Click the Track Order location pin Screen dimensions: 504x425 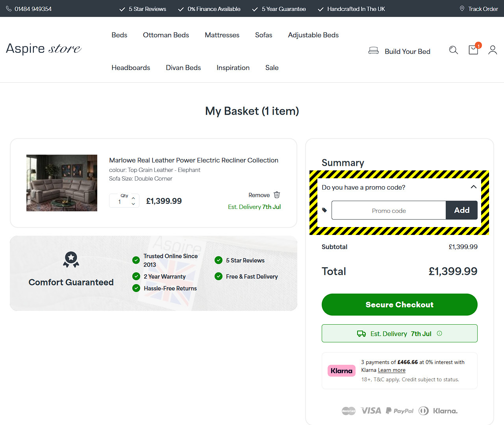click(462, 8)
